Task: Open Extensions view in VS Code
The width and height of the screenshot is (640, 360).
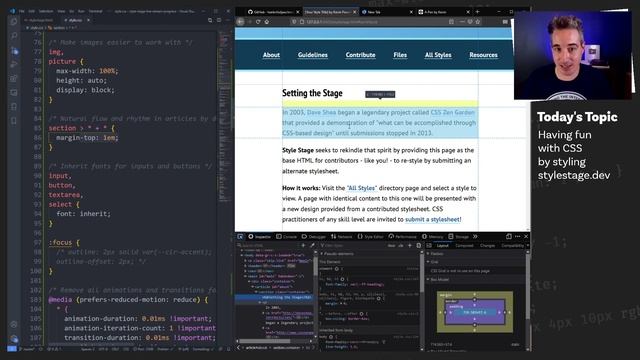Action: point(14,78)
